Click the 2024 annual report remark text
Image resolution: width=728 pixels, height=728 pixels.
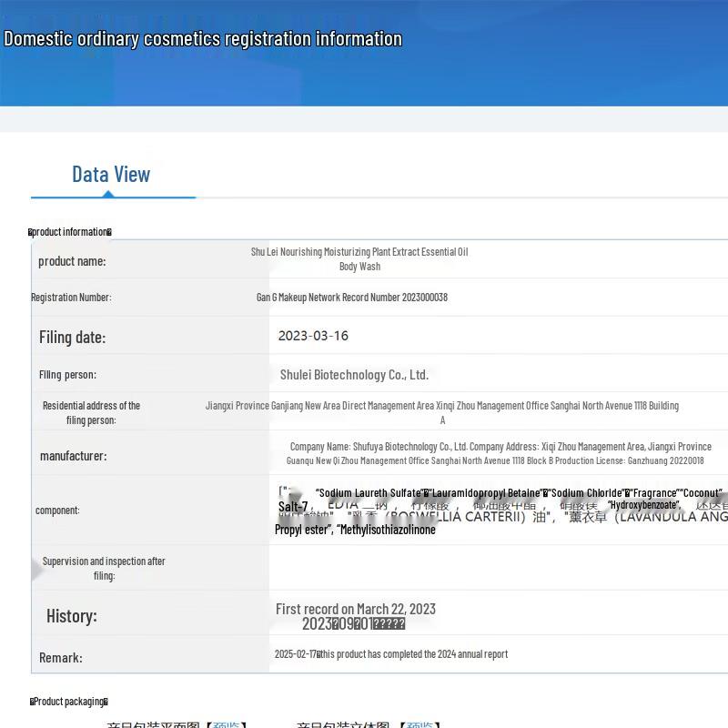(391, 654)
